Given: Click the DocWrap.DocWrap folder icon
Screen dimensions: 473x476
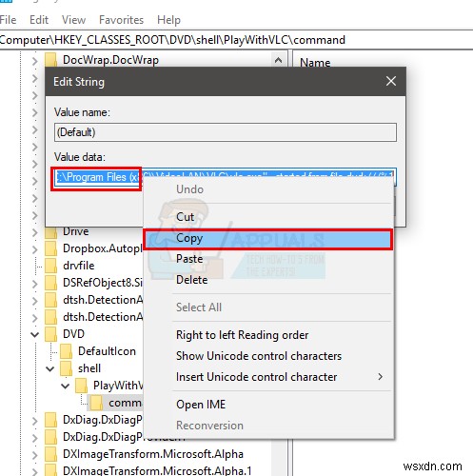Looking at the screenshot, I should click(51, 60).
